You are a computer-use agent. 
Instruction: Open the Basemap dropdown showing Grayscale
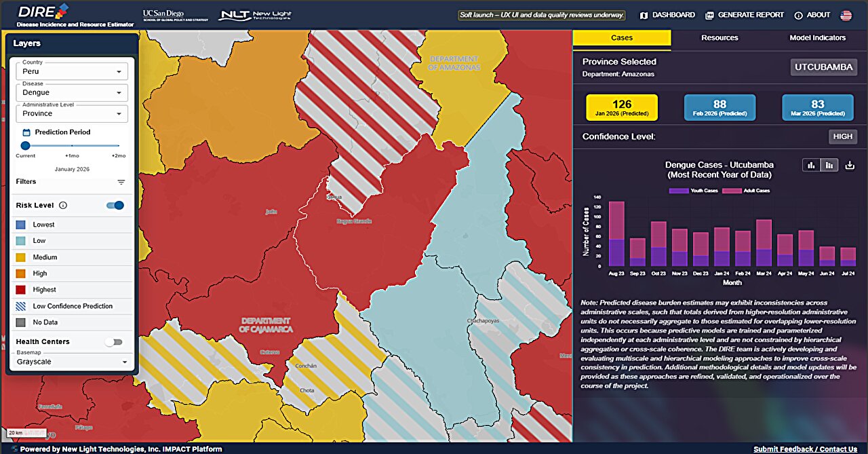(71, 362)
